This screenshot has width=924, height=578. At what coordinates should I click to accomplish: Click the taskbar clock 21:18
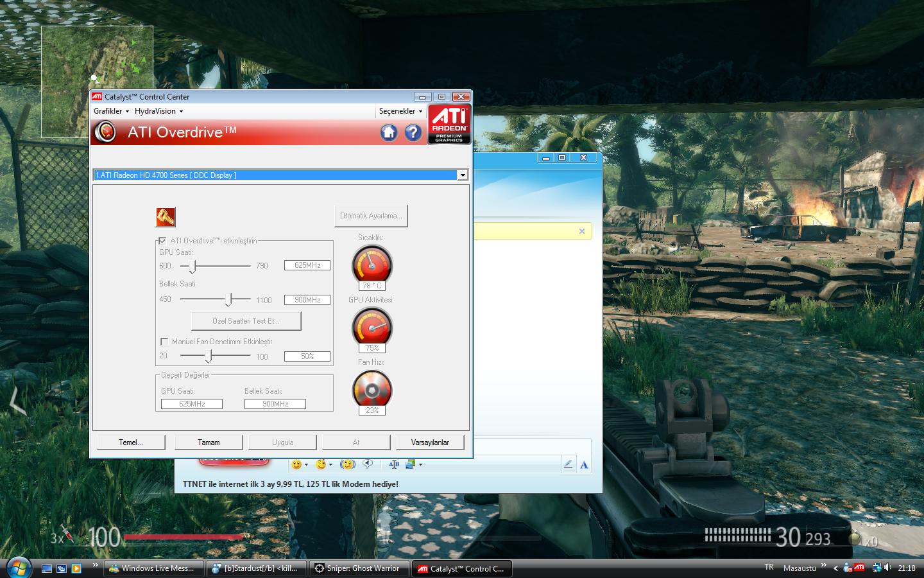pyautogui.click(x=907, y=568)
